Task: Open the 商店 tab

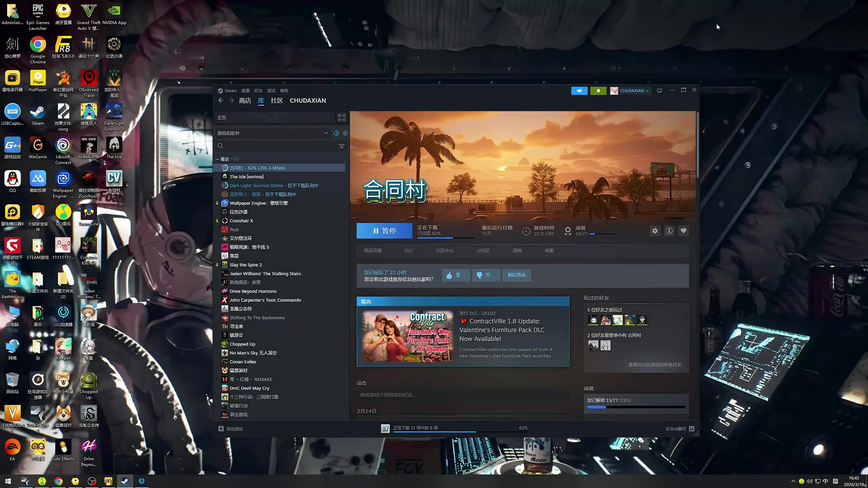Action: [245, 101]
